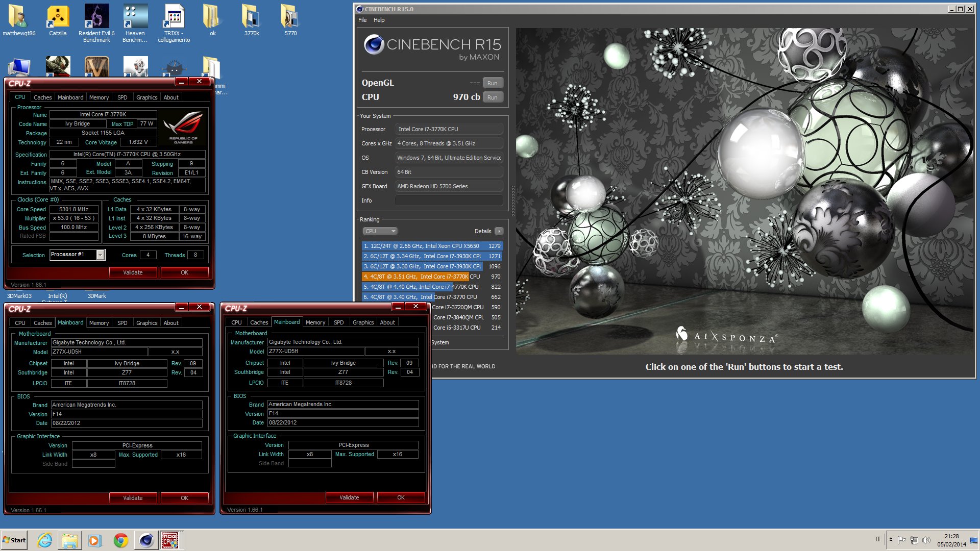Select highlighted ranking row 4 i7-3770K at 3.51 GHz
980x551 pixels.
pyautogui.click(x=432, y=277)
